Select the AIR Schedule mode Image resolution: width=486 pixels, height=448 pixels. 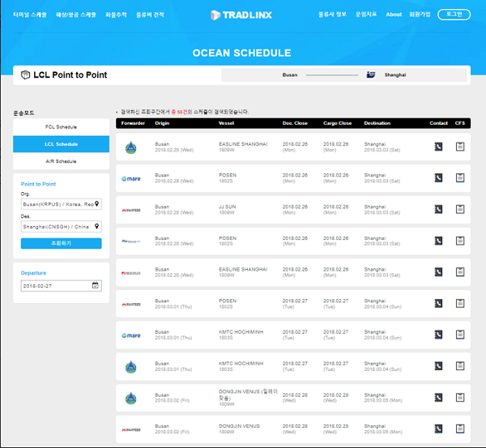coord(61,161)
